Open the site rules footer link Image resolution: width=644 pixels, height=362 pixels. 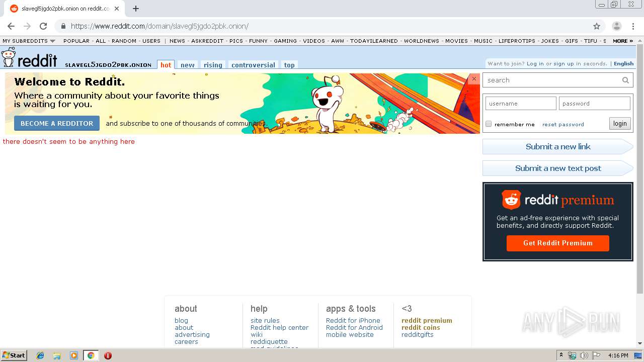click(265, 320)
